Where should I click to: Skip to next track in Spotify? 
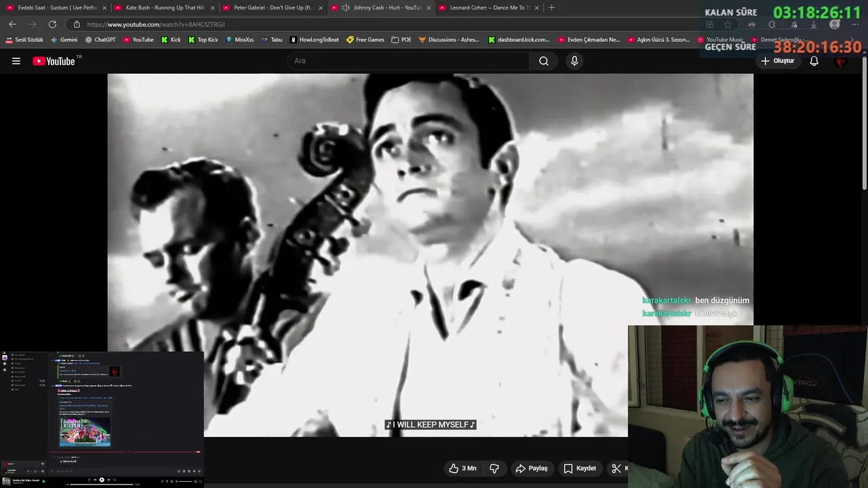[108, 480]
